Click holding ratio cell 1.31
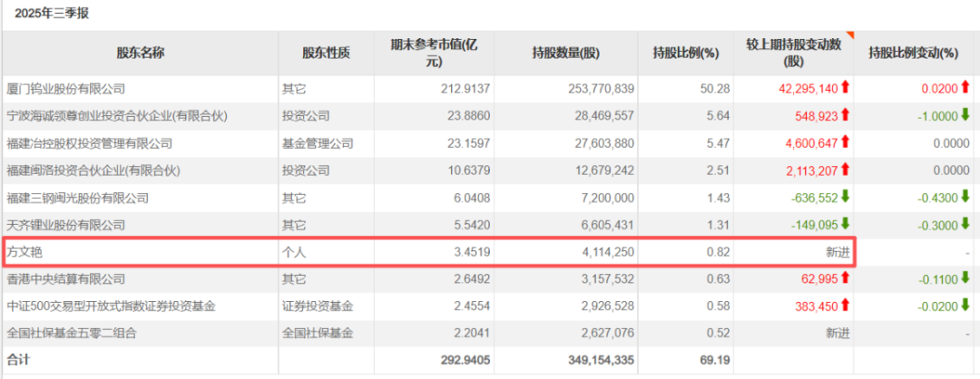Screen dimensions: 980x379 [x=720, y=225]
